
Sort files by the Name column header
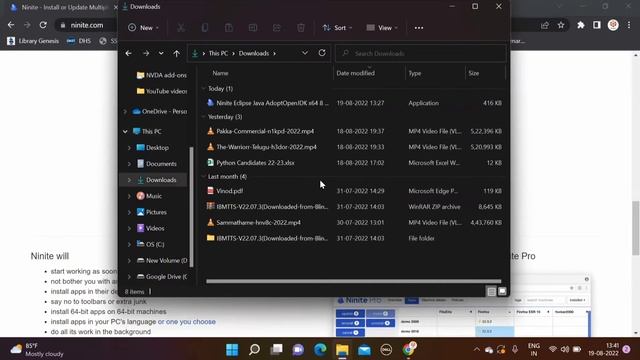point(220,73)
